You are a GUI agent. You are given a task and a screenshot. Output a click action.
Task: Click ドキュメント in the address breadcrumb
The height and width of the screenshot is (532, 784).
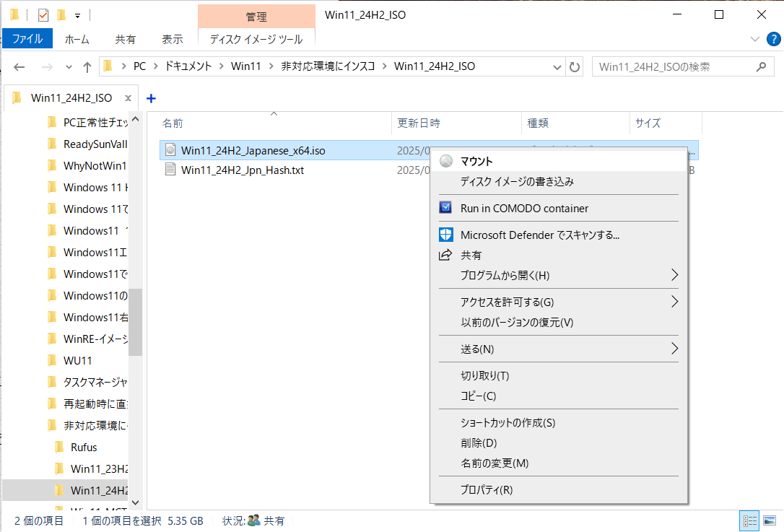click(x=188, y=66)
